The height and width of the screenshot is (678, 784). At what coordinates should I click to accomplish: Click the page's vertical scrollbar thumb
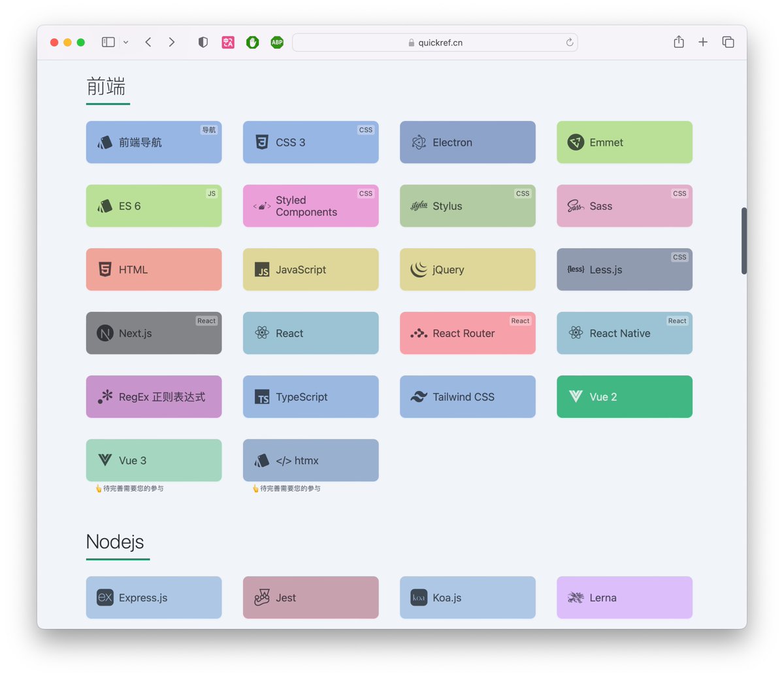tap(744, 241)
